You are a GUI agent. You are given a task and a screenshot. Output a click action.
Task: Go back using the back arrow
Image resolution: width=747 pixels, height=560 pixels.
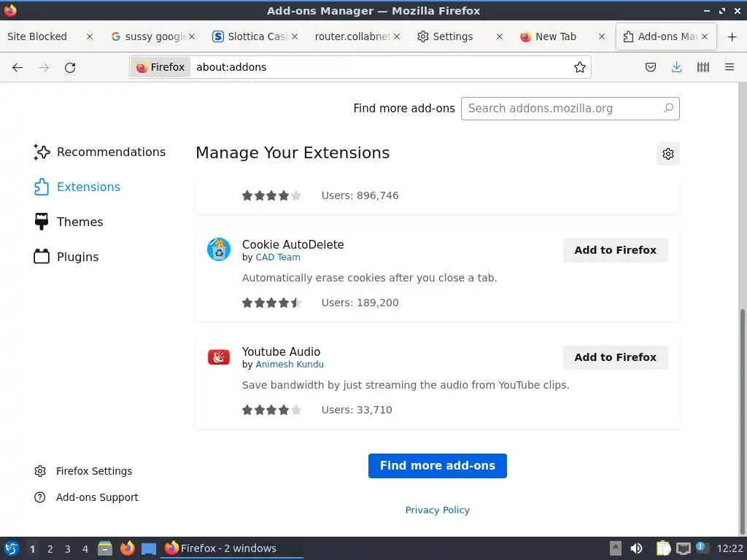coord(18,67)
